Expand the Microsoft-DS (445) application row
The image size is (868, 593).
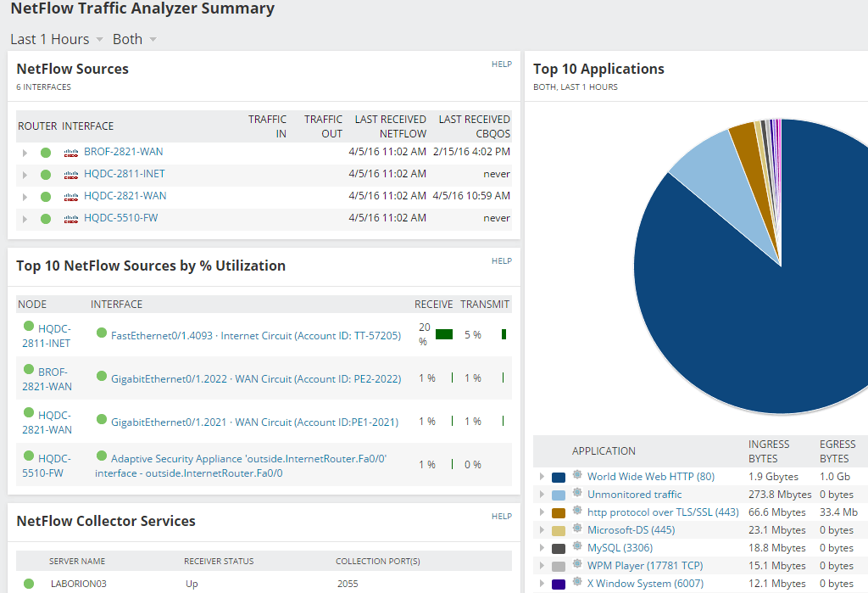542,529
